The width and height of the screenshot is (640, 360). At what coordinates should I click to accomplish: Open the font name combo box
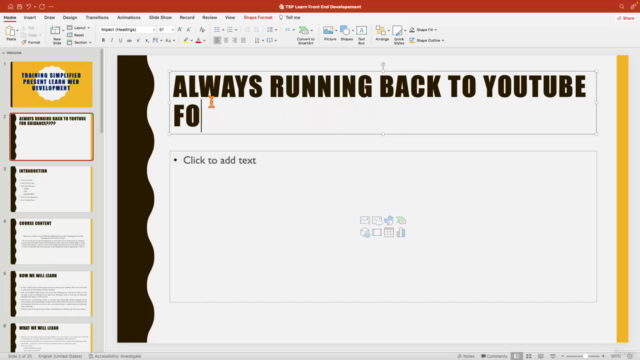[128, 30]
